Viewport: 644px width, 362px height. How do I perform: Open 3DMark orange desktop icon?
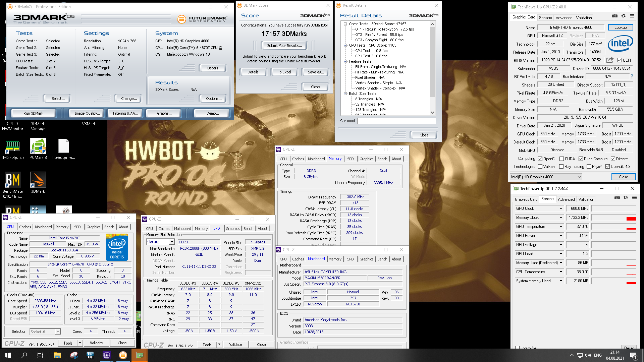(38, 183)
